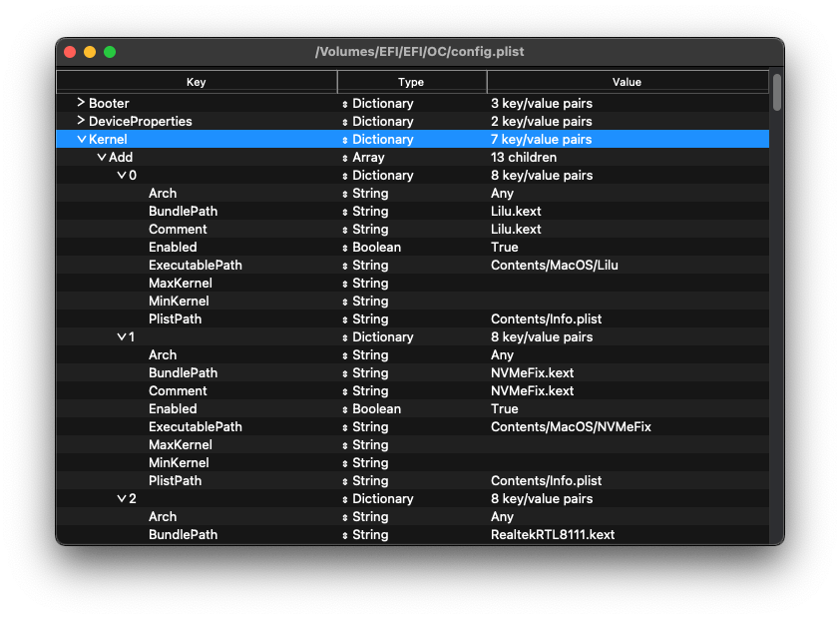Click the Value column header
Image resolution: width=840 pixels, height=619 pixels.
point(628,82)
